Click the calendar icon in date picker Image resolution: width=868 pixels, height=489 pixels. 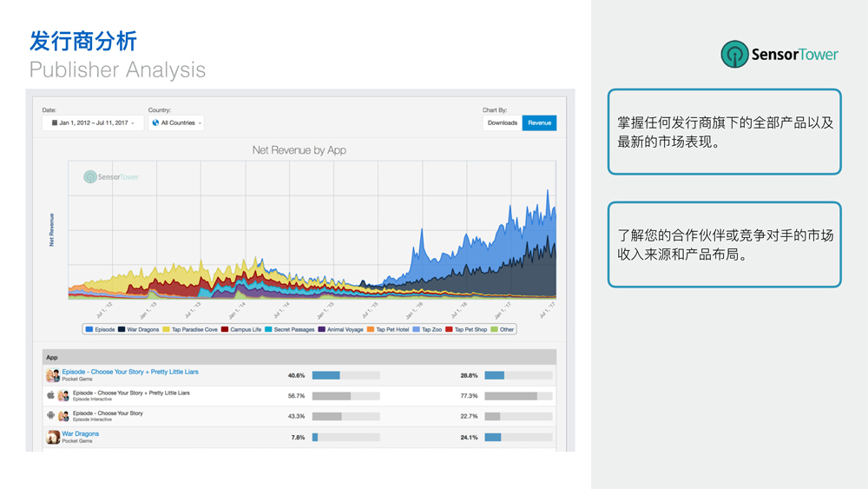pyautogui.click(x=54, y=123)
